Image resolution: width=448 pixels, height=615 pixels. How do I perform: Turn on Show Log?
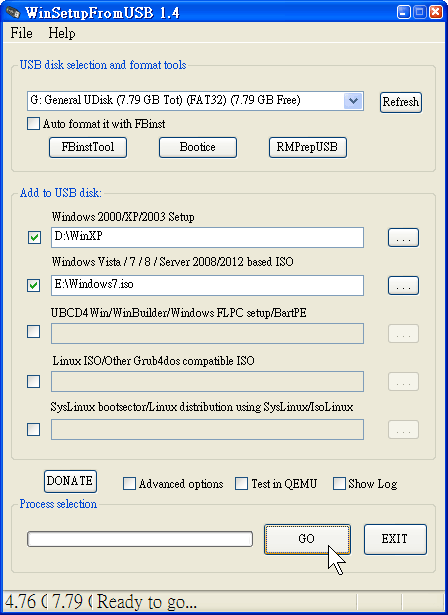coord(339,484)
